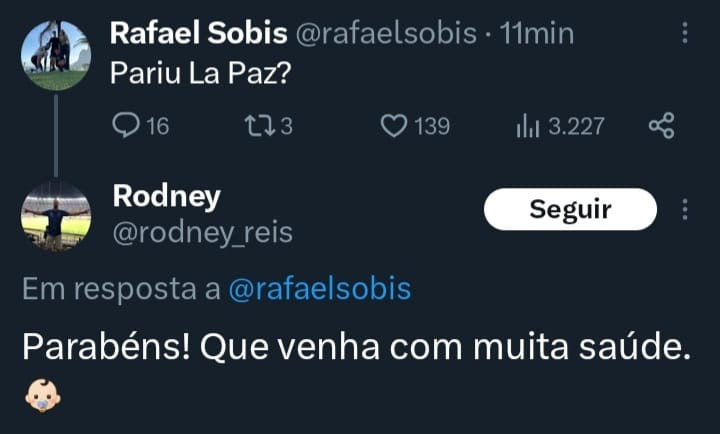The height and width of the screenshot is (434, 720).
Task: Click the blue @rafaelsobis mention link
Action: coord(319,289)
